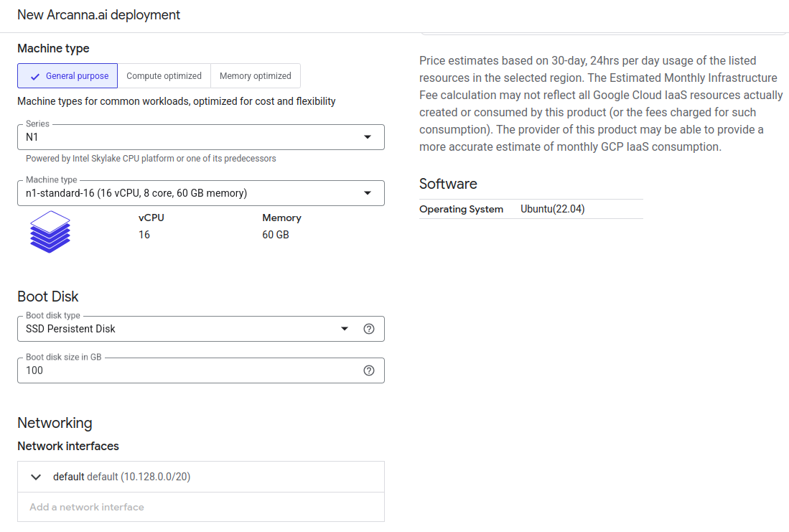Click the Boot disk type dropdown arrow
The height and width of the screenshot is (532, 789).
[345, 329]
